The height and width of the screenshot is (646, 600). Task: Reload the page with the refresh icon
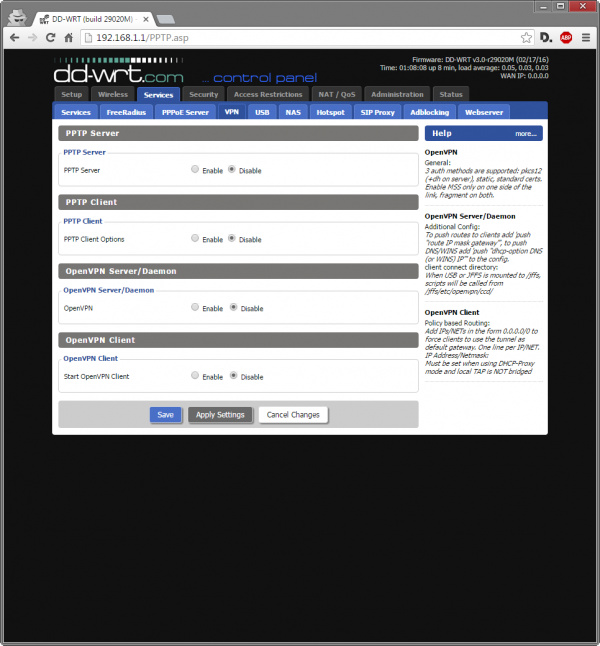pos(51,38)
